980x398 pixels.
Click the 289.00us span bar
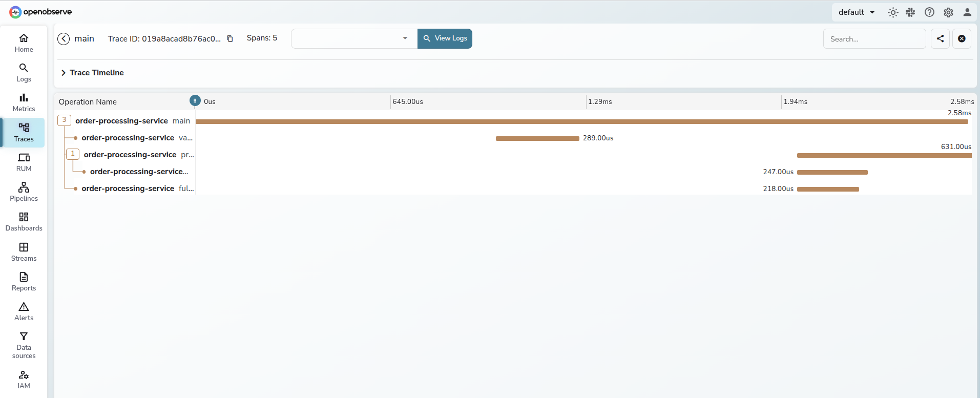[x=537, y=139]
